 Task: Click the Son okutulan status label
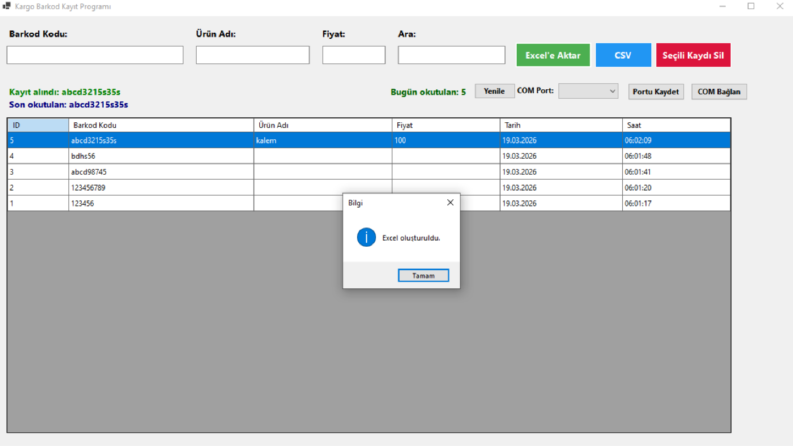coord(68,105)
